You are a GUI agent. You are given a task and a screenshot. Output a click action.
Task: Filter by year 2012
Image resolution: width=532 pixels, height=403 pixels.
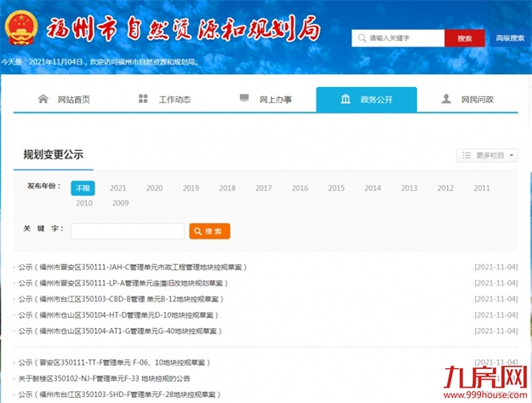pyautogui.click(x=445, y=188)
